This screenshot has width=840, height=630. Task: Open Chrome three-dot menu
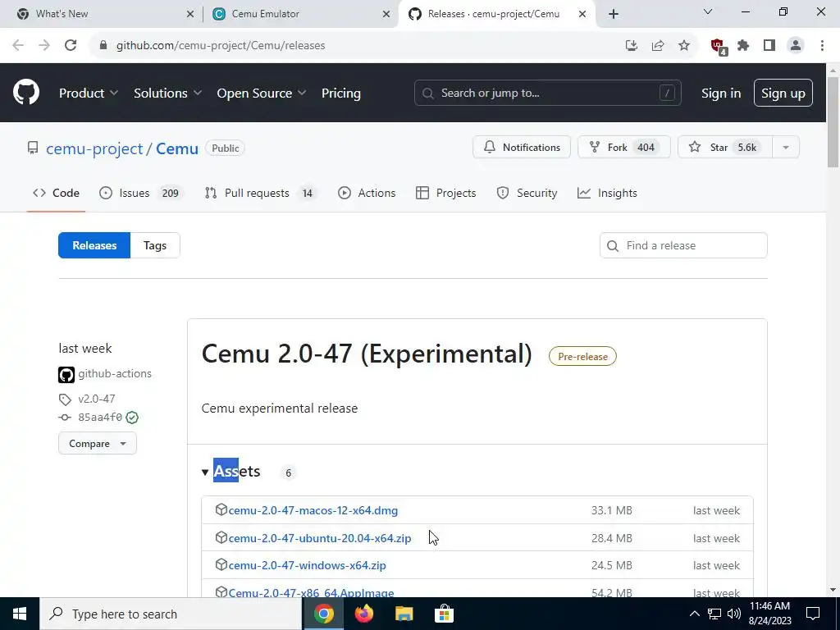822,46
